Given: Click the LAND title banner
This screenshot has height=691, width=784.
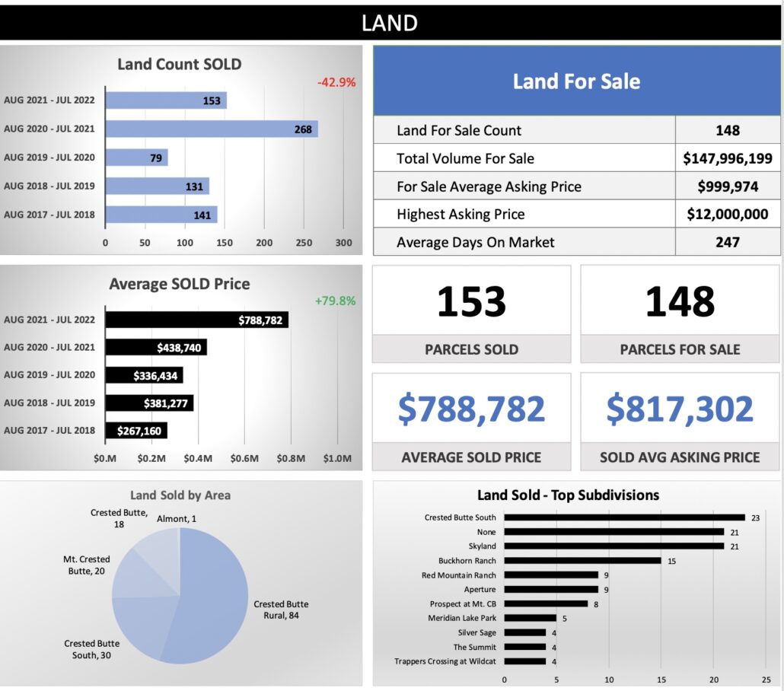Looking at the screenshot, I should [x=390, y=22].
